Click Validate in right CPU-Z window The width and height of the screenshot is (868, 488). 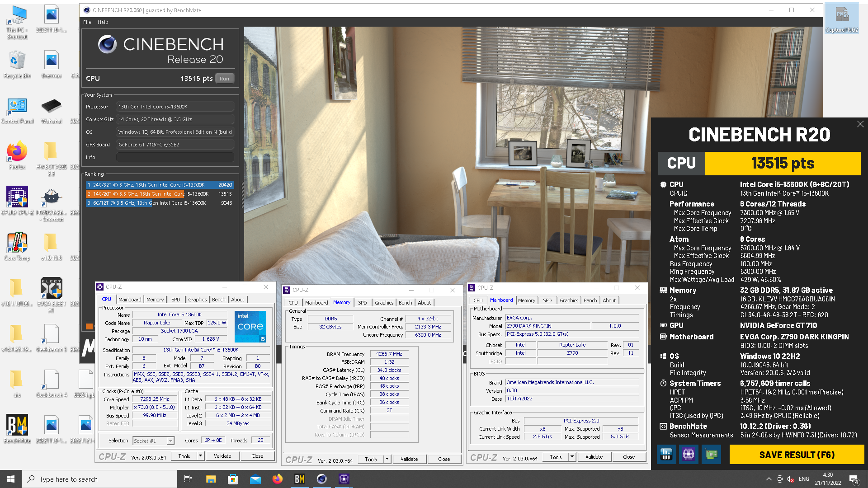coord(594,457)
